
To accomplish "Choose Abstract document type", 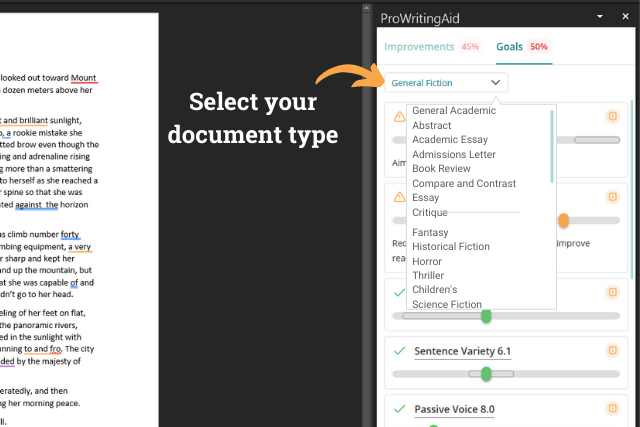I will (x=431, y=125).
